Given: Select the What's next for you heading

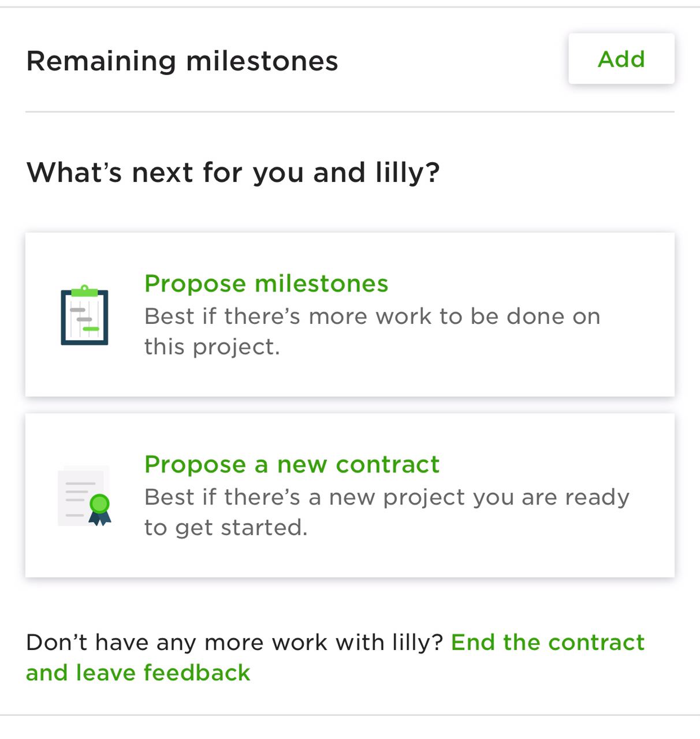Looking at the screenshot, I should 233,172.
